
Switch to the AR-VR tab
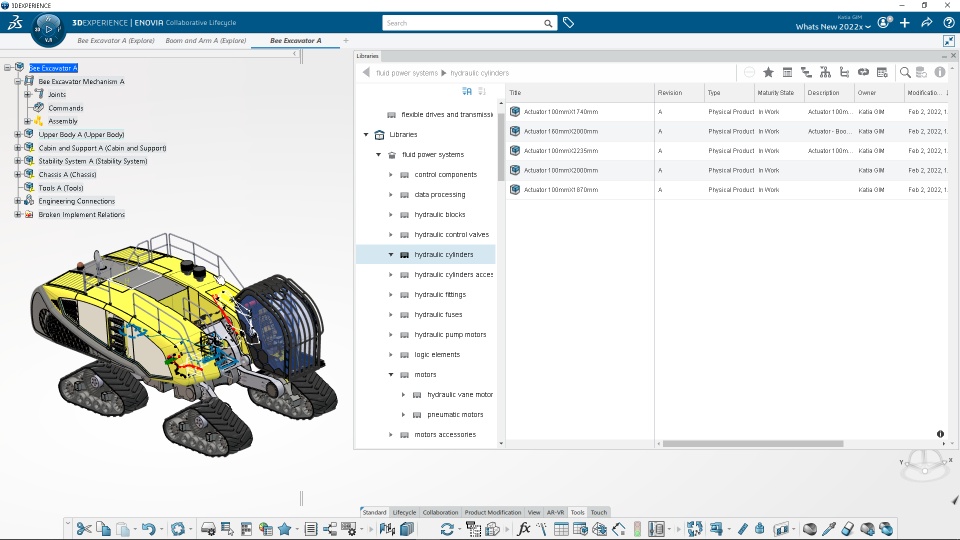pos(555,512)
